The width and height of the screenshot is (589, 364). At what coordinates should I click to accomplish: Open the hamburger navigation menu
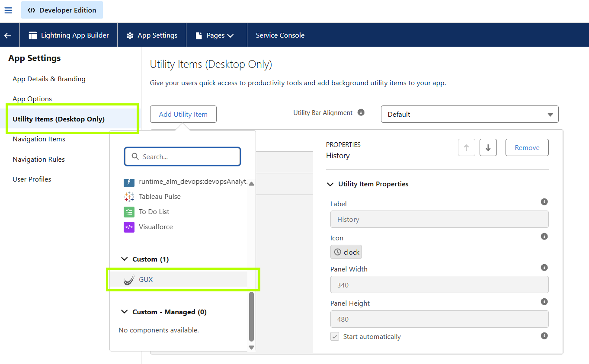pyautogui.click(x=8, y=10)
